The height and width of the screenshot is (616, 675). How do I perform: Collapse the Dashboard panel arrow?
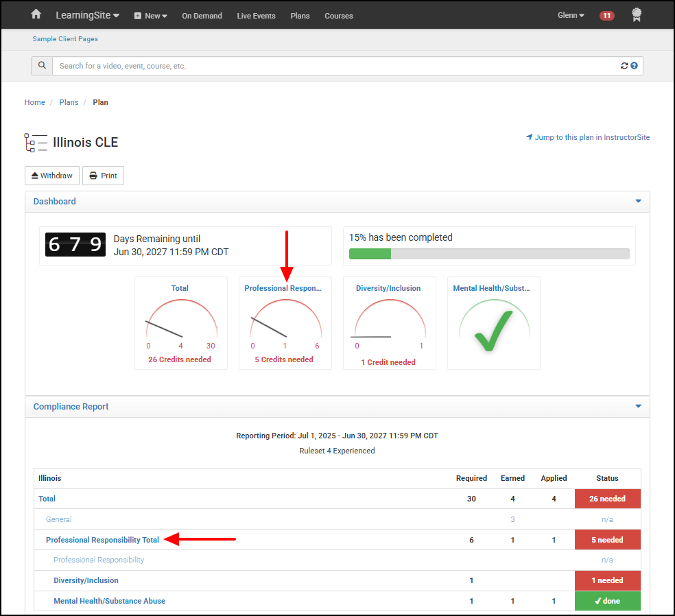[638, 201]
